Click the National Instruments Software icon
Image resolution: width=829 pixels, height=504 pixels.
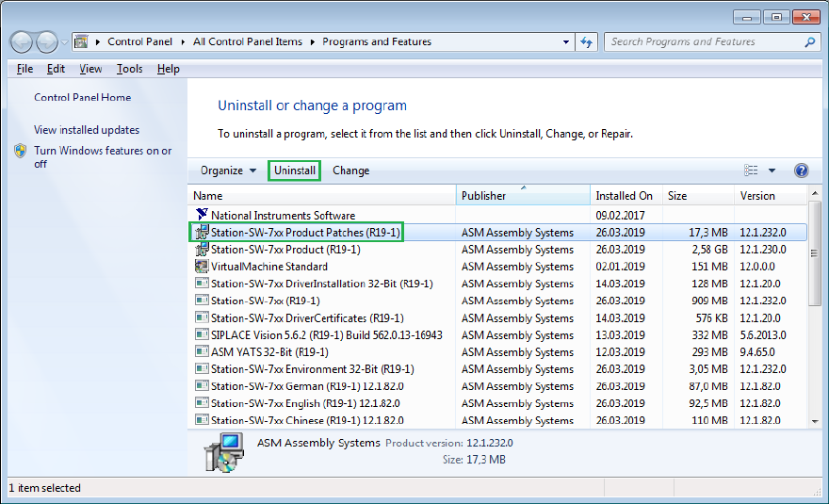coord(202,214)
